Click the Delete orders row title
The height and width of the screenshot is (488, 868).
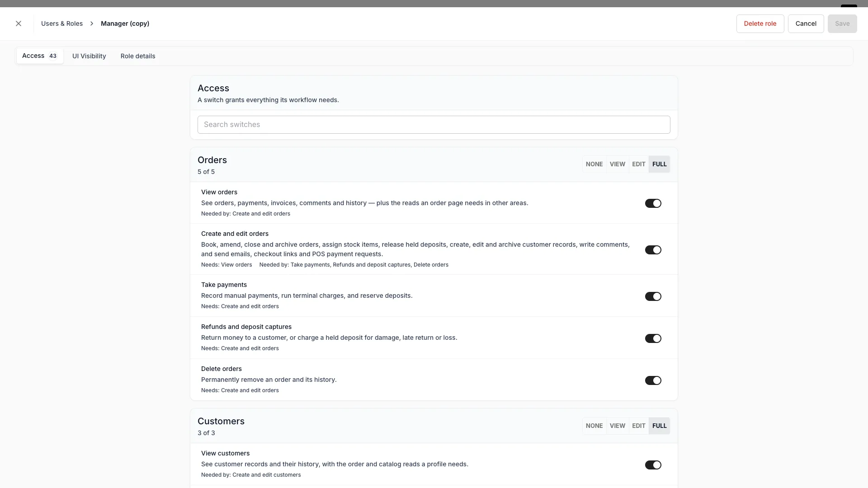pyautogui.click(x=221, y=369)
